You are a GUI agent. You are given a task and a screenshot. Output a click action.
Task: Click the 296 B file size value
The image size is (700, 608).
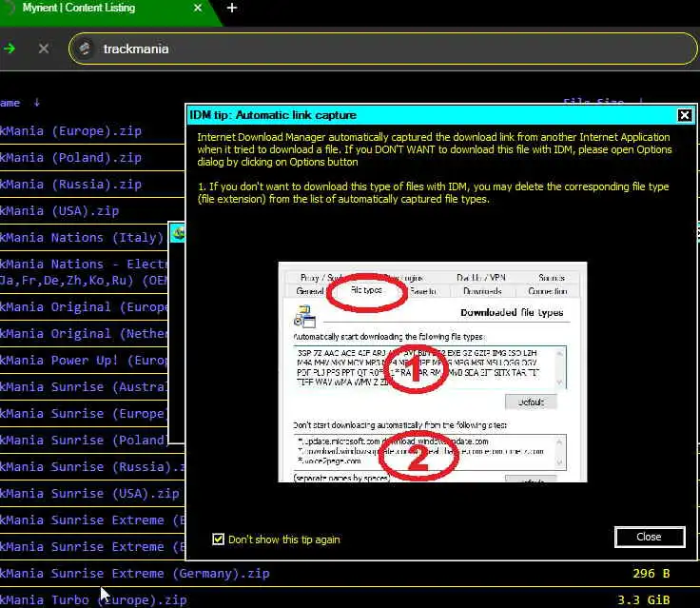[x=651, y=573]
